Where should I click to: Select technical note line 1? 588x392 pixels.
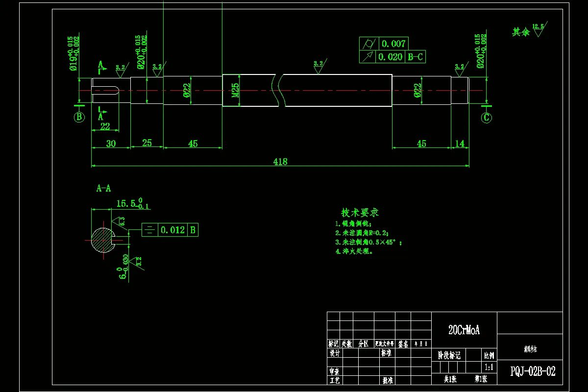[x=354, y=223]
